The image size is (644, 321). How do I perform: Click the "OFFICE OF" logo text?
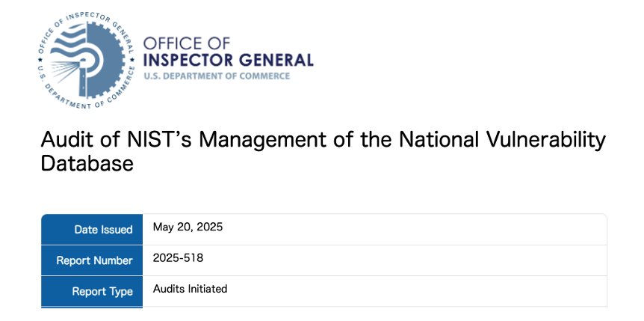[x=186, y=43]
